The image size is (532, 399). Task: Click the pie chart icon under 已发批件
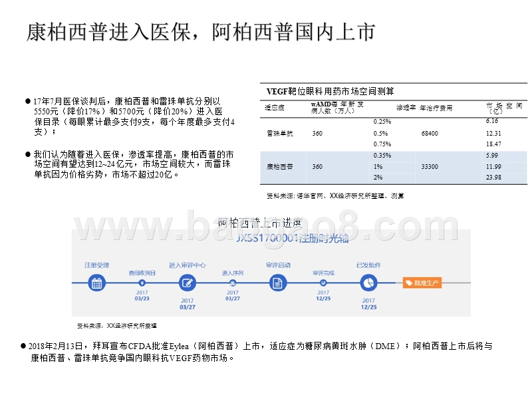coord(368,283)
